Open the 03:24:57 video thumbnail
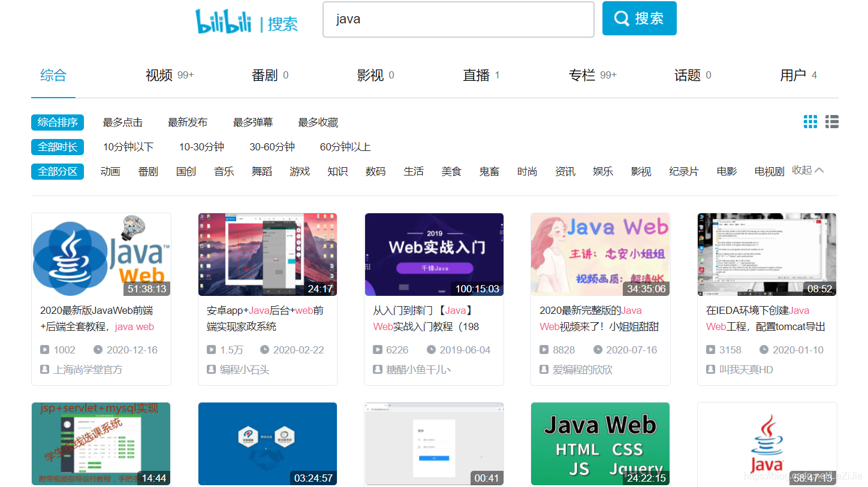 pos(267,444)
